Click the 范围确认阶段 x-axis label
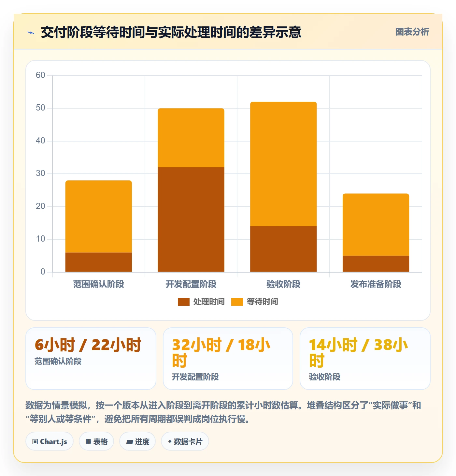This screenshot has width=456, height=476. click(x=99, y=284)
